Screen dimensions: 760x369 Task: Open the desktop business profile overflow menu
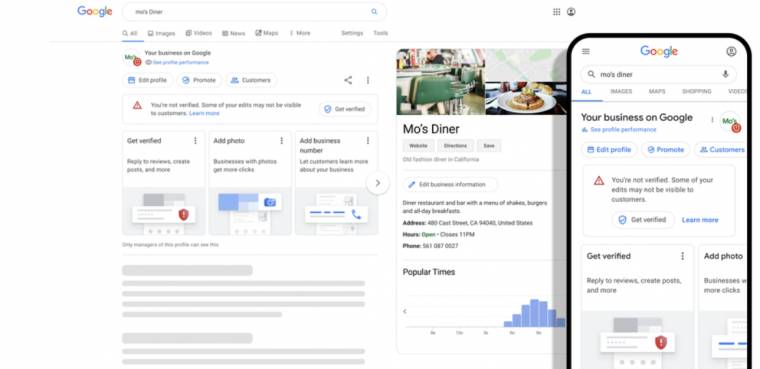[368, 80]
